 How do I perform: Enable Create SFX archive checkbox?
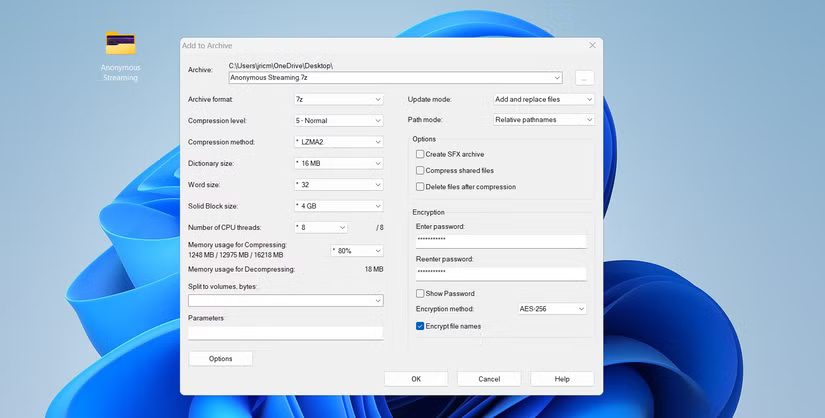[420, 154]
